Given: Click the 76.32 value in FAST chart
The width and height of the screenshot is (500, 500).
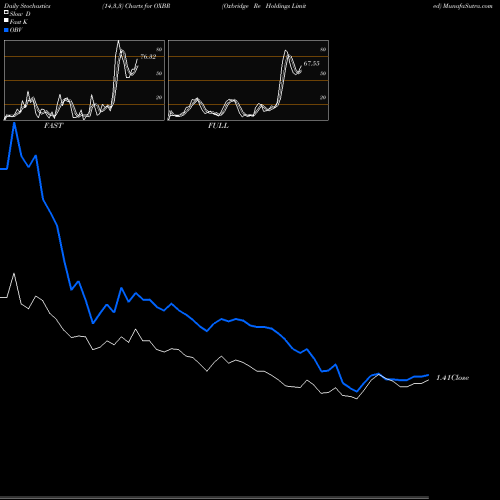Looking at the screenshot, I should coord(148,57).
